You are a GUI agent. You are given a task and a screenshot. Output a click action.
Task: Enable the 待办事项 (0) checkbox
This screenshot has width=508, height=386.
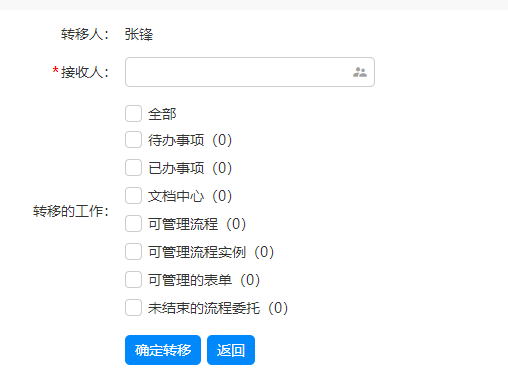(x=133, y=140)
